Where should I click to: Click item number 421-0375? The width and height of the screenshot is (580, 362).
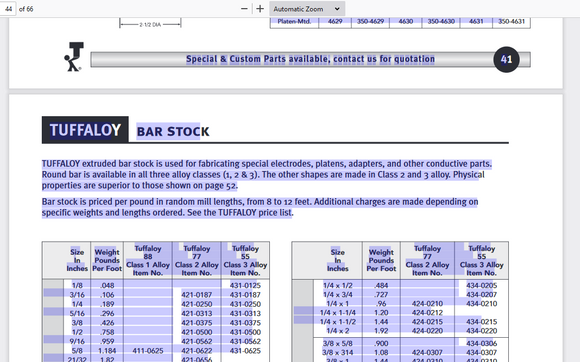(196, 322)
